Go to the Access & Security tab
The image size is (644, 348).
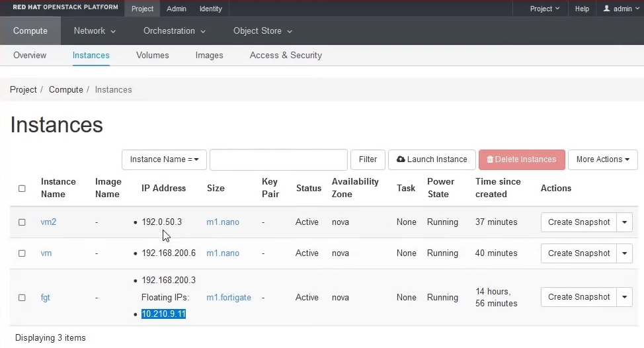pyautogui.click(x=286, y=56)
